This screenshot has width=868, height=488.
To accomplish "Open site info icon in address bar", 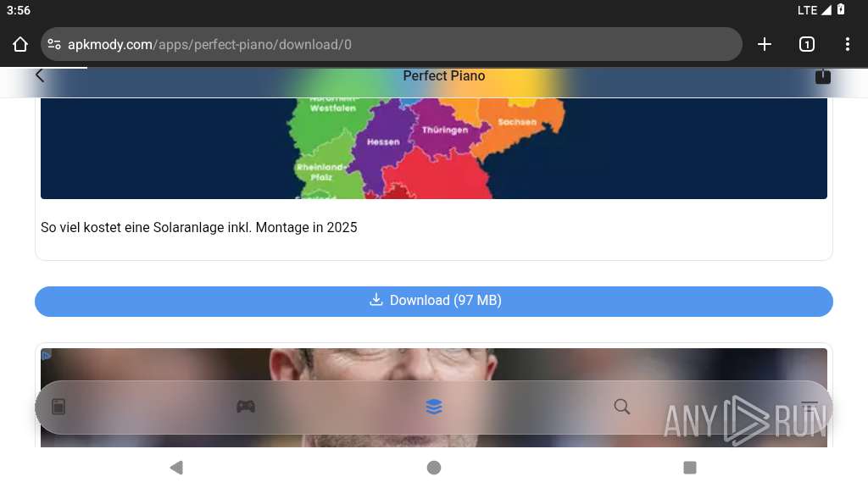I will 54,44.
